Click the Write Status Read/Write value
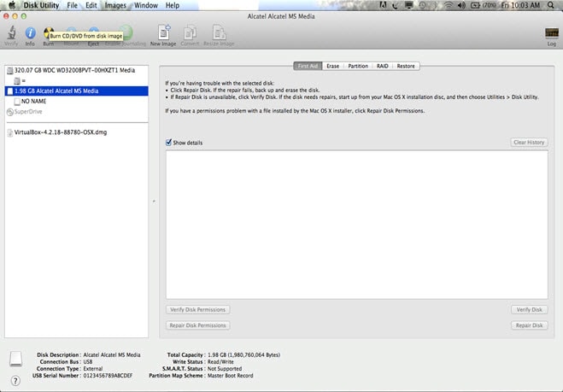563x392 pixels. [220, 362]
